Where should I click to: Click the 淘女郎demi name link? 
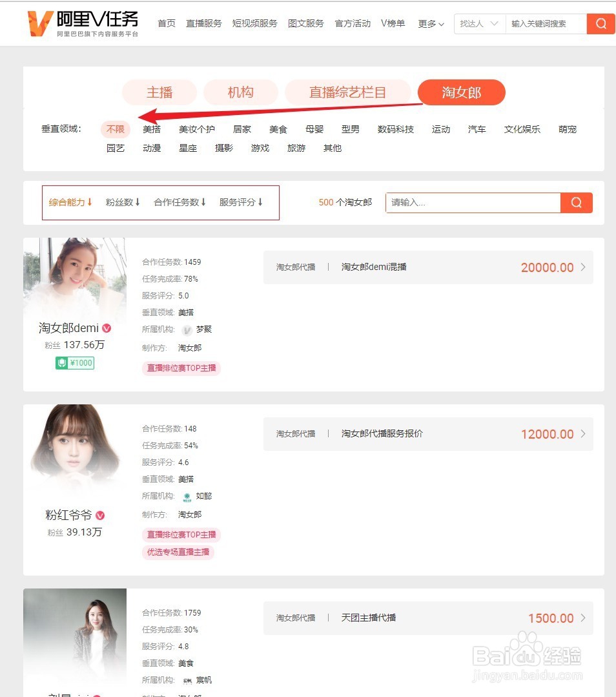click(x=69, y=328)
